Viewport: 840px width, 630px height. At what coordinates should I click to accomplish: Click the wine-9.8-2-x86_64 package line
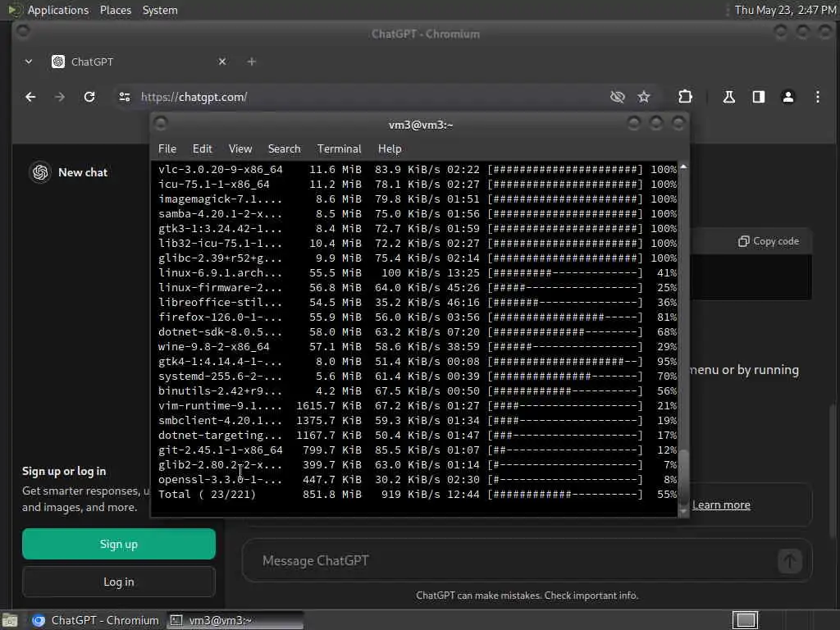[x=417, y=347]
